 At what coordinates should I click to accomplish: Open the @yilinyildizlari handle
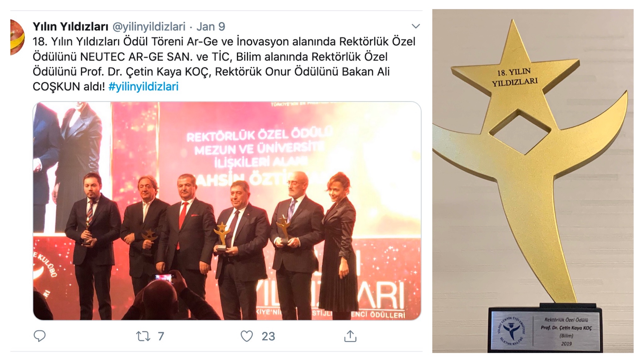pyautogui.click(x=149, y=27)
